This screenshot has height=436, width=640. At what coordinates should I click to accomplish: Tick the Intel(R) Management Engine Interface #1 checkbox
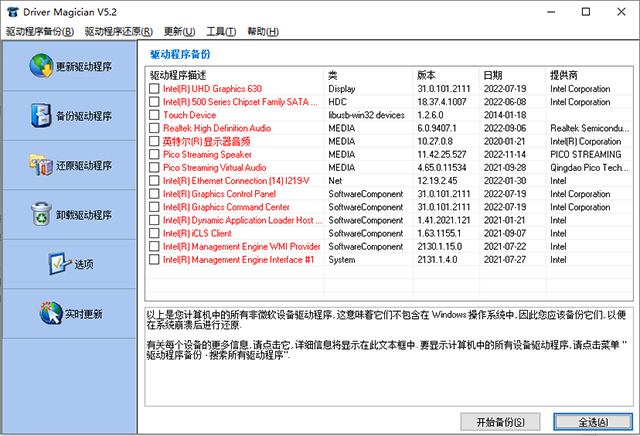tap(154, 259)
